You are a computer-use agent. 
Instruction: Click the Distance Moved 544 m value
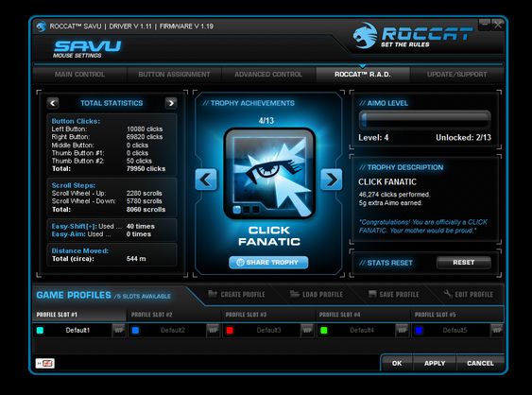[136, 259]
